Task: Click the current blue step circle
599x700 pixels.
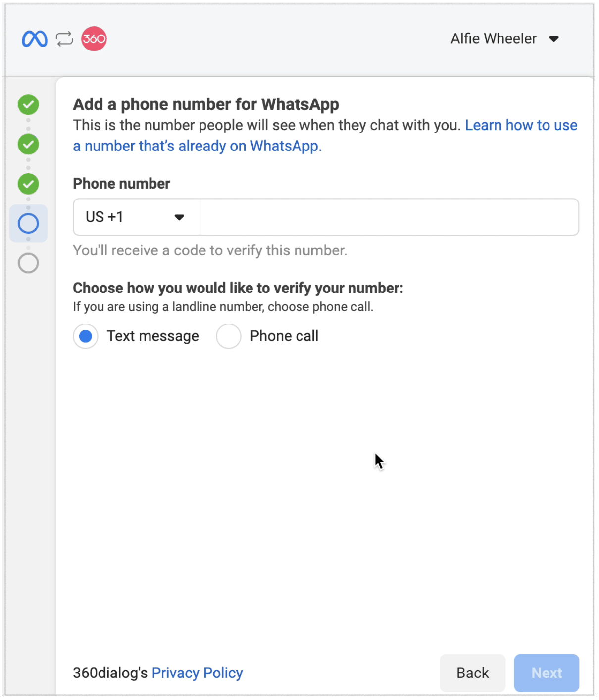Action: (28, 223)
